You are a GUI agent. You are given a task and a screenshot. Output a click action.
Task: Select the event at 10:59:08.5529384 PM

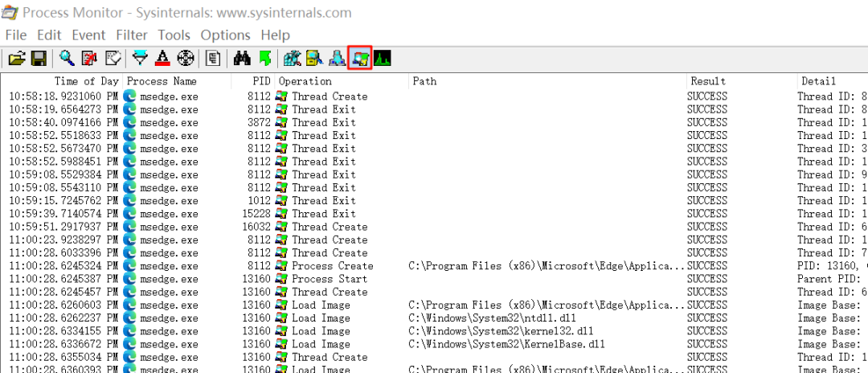(x=434, y=175)
